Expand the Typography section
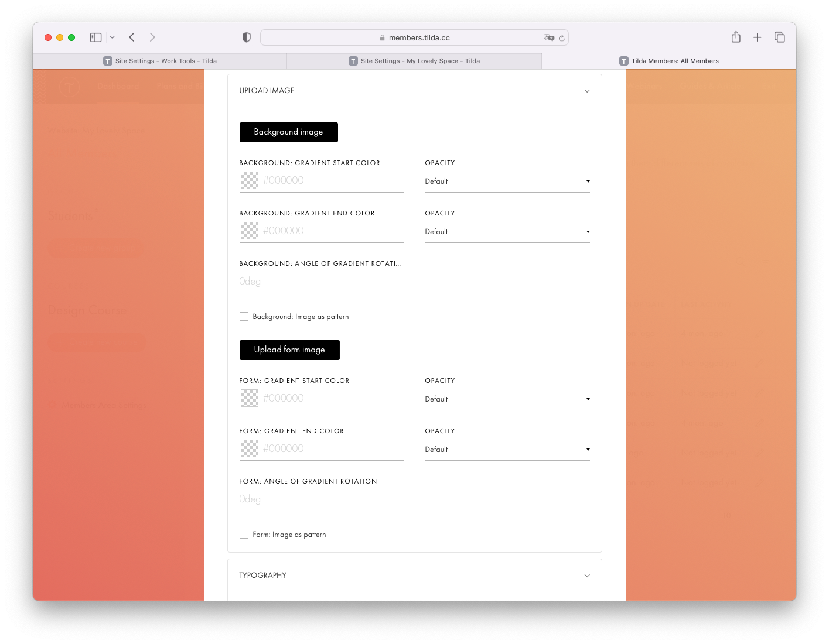The image size is (829, 644). click(587, 576)
